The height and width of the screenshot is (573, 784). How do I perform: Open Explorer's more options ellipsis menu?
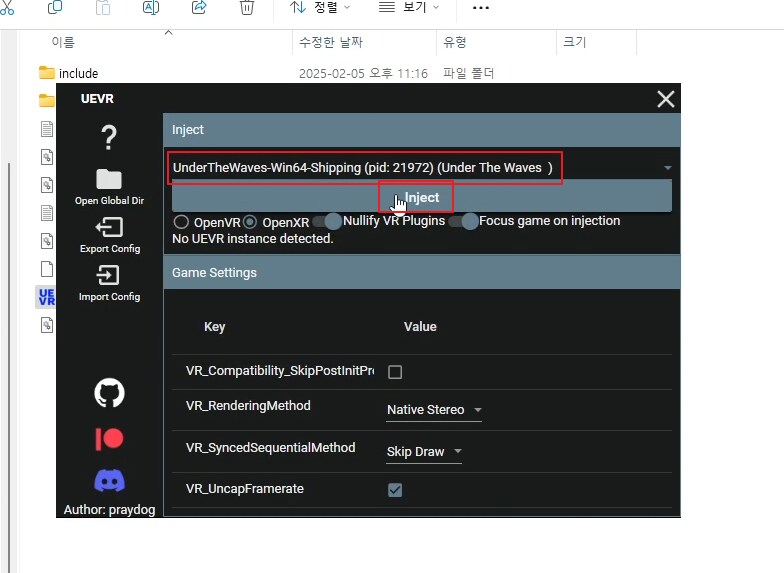480,8
